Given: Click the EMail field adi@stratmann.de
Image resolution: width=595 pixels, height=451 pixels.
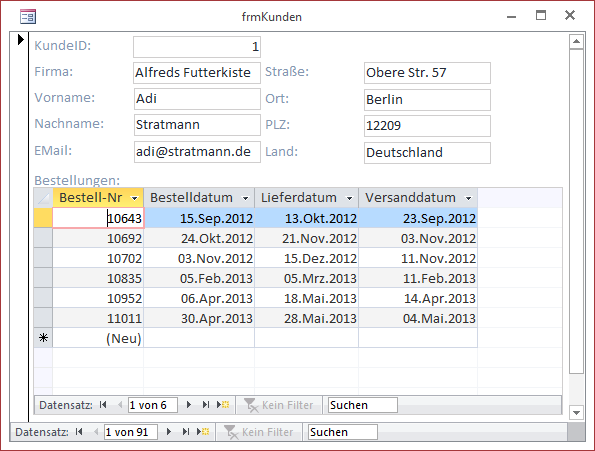Looking at the screenshot, I should (197, 152).
